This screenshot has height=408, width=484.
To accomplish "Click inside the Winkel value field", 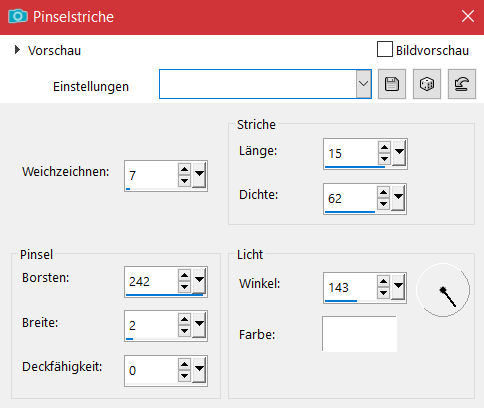I will (x=350, y=287).
